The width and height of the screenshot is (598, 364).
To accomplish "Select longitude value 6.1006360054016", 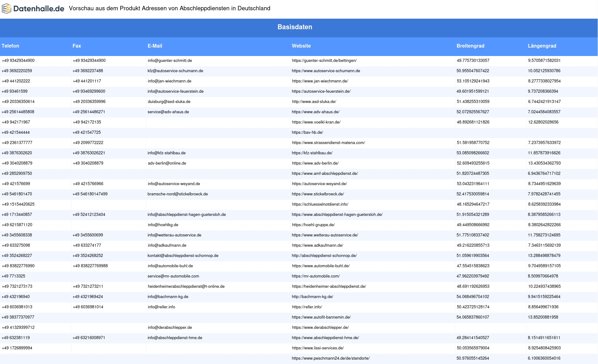I will [x=544, y=358].
